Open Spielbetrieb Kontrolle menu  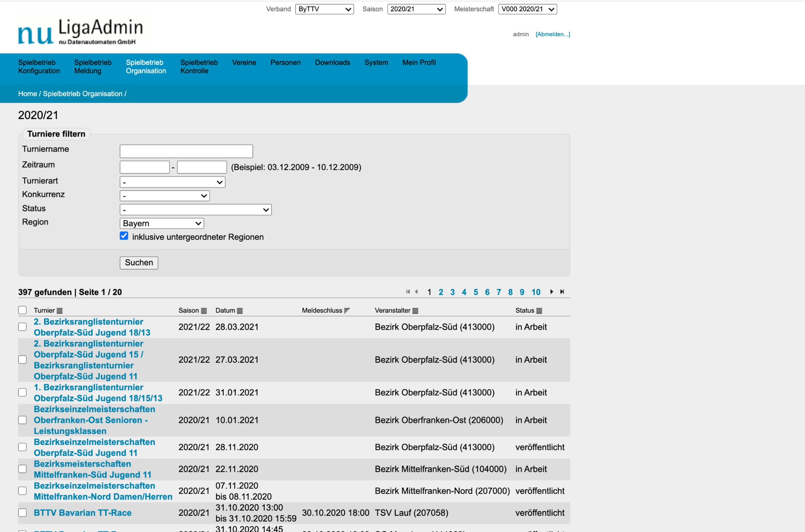click(199, 67)
